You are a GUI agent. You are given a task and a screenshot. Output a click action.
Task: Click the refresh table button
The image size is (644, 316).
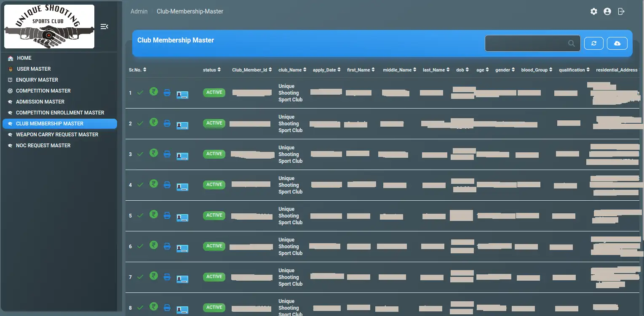pyautogui.click(x=594, y=43)
